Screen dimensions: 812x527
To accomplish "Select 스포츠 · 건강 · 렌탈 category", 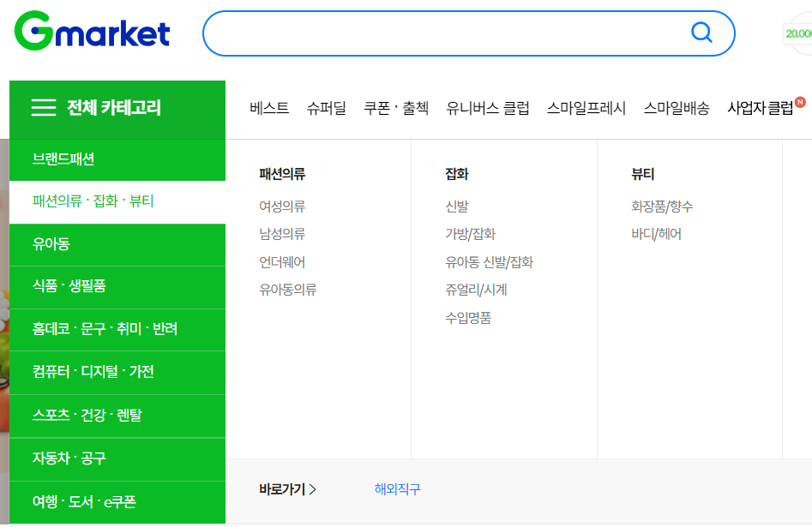I will click(x=117, y=416).
